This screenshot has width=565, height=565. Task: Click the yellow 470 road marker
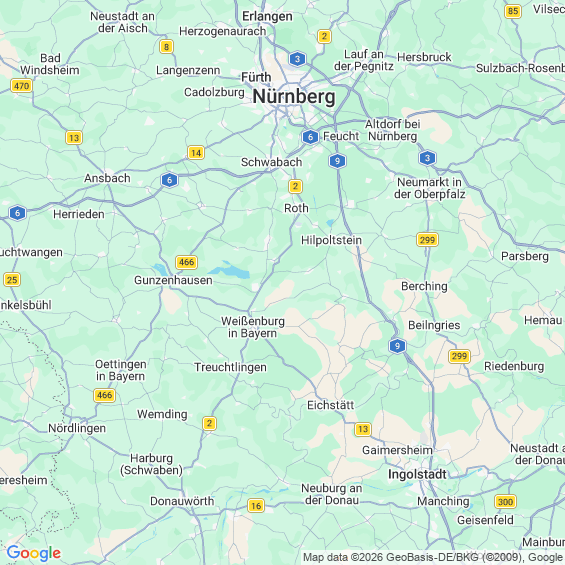pos(21,86)
